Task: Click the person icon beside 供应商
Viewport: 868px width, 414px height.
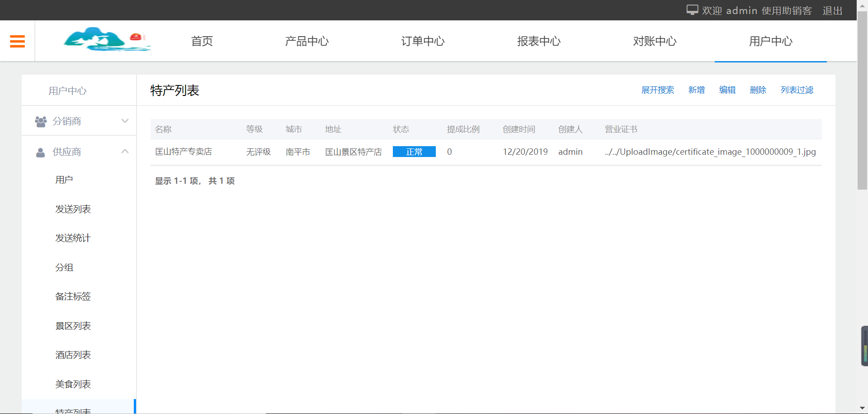Action: point(40,152)
